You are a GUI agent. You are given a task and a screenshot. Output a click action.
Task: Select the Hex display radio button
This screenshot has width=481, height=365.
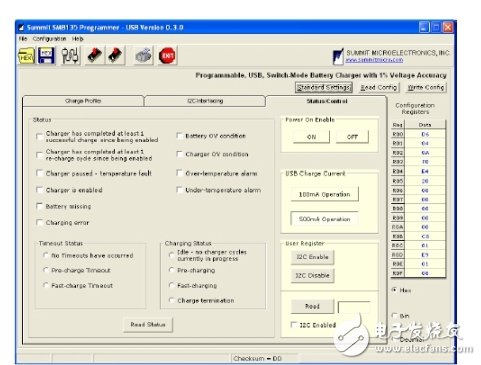point(395,290)
